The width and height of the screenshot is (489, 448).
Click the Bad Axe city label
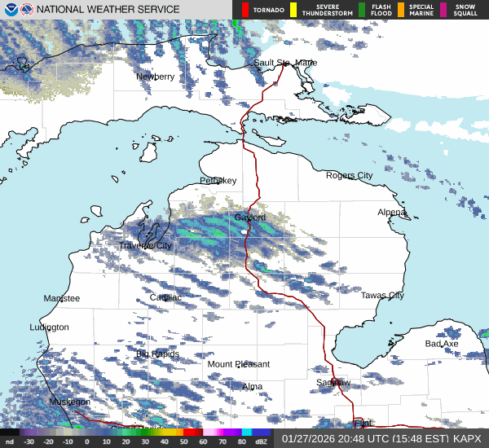[x=442, y=344]
